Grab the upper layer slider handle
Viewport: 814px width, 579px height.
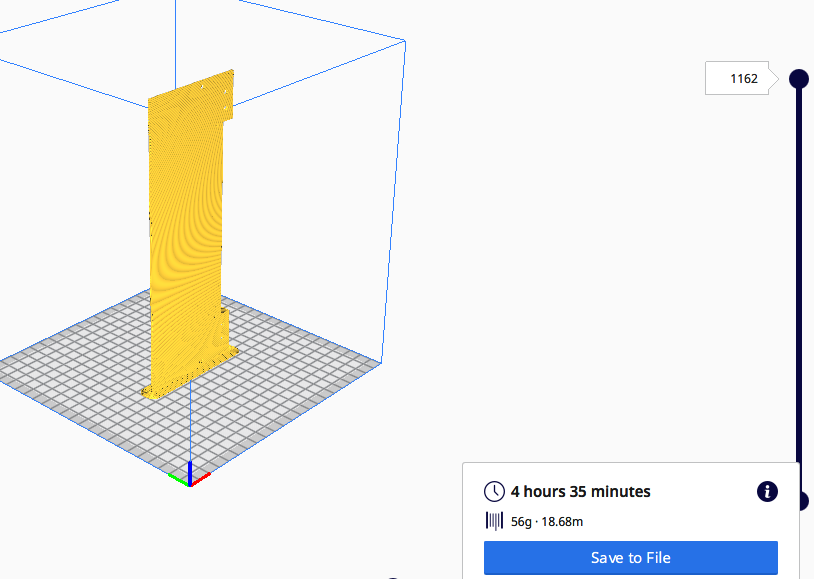(x=798, y=79)
